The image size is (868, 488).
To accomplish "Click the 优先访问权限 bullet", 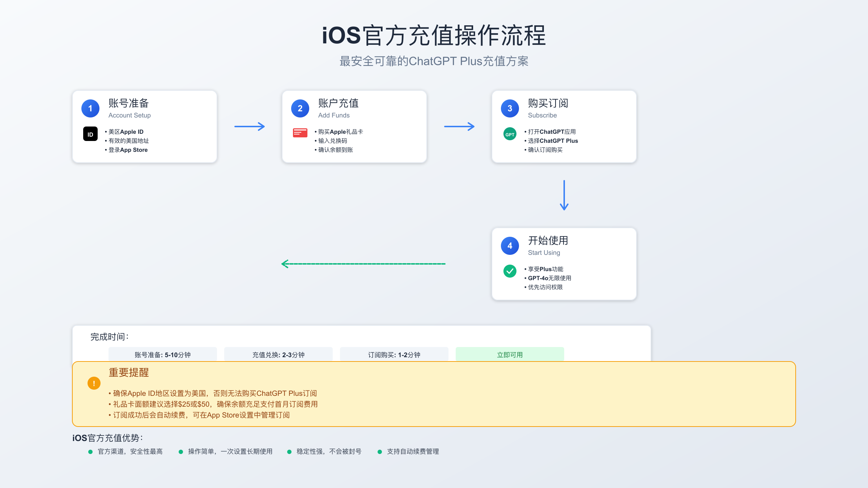I will [x=544, y=287].
